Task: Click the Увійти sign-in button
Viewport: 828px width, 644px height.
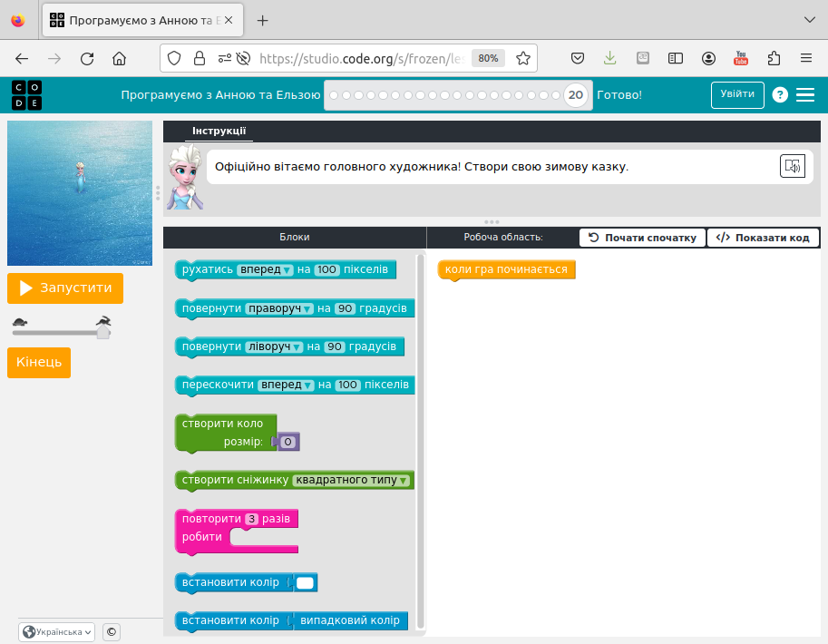Action: point(737,95)
